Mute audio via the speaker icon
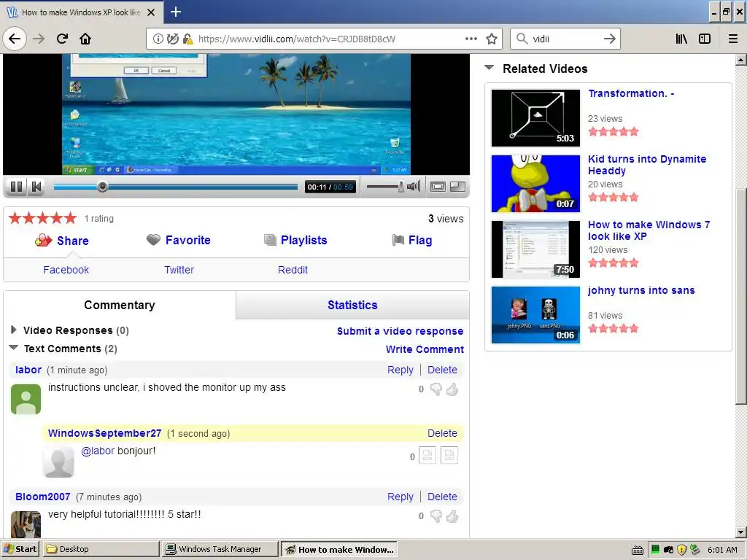The image size is (747, 560). click(x=414, y=186)
